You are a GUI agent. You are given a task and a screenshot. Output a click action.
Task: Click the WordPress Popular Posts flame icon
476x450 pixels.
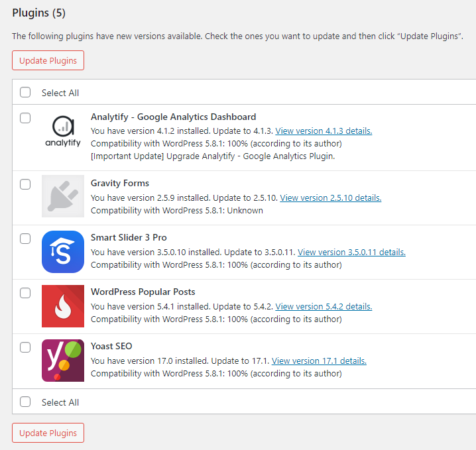point(63,306)
